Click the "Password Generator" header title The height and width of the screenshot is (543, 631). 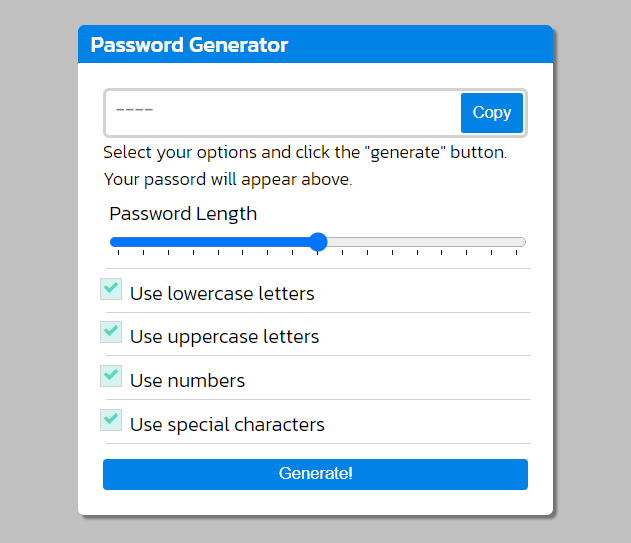point(189,45)
